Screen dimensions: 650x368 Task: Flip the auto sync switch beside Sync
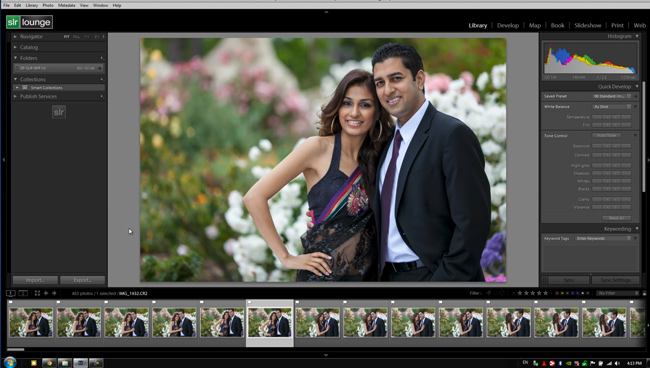545,280
